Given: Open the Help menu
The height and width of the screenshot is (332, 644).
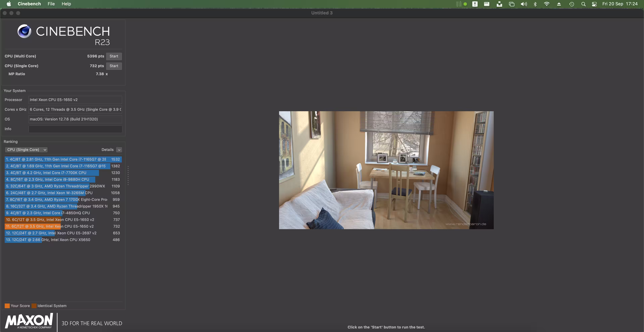Looking at the screenshot, I should [66, 4].
